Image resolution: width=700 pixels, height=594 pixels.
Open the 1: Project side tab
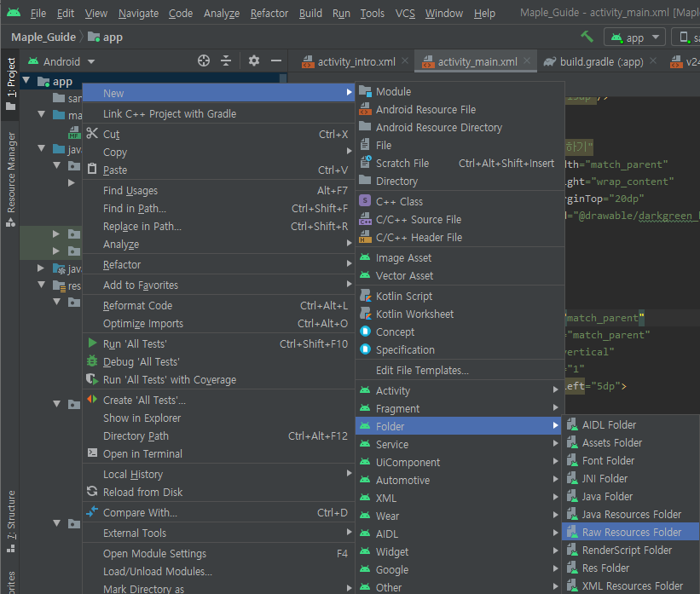pos(11,84)
